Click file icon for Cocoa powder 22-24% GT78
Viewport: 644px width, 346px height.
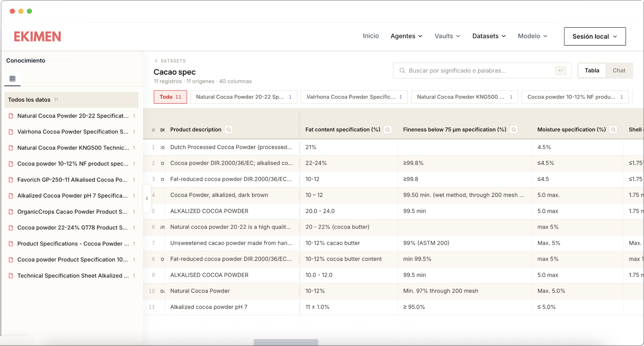click(11, 228)
